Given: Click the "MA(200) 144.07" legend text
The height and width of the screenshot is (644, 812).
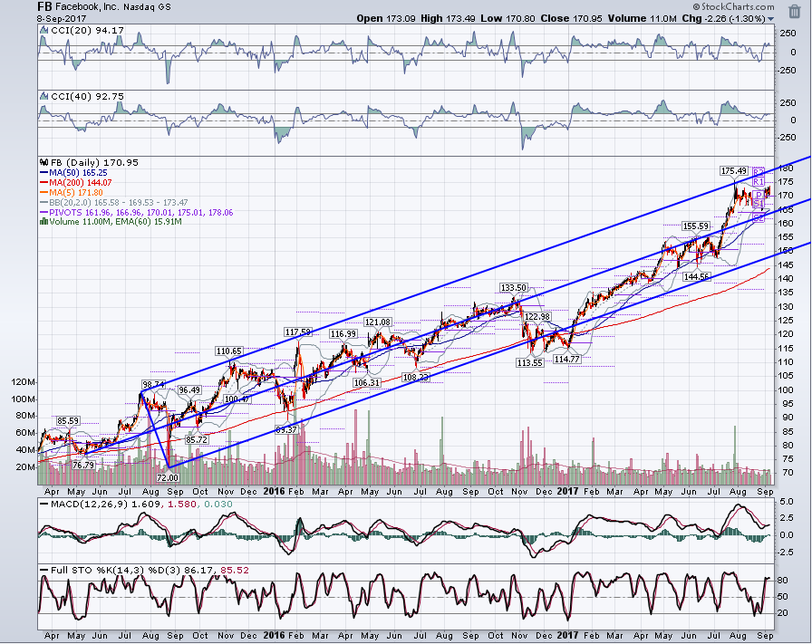Looking at the screenshot, I should [x=81, y=183].
